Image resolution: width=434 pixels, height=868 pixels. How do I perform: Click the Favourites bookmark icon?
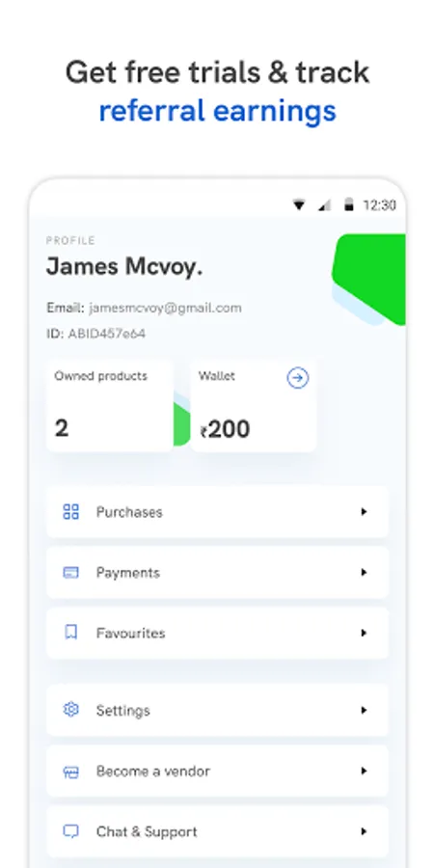[70, 633]
